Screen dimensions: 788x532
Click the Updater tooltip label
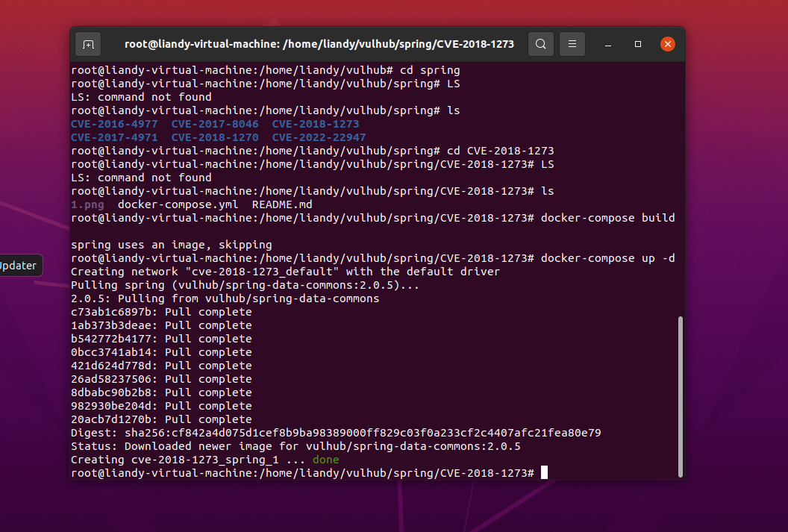pyautogui.click(x=18, y=265)
